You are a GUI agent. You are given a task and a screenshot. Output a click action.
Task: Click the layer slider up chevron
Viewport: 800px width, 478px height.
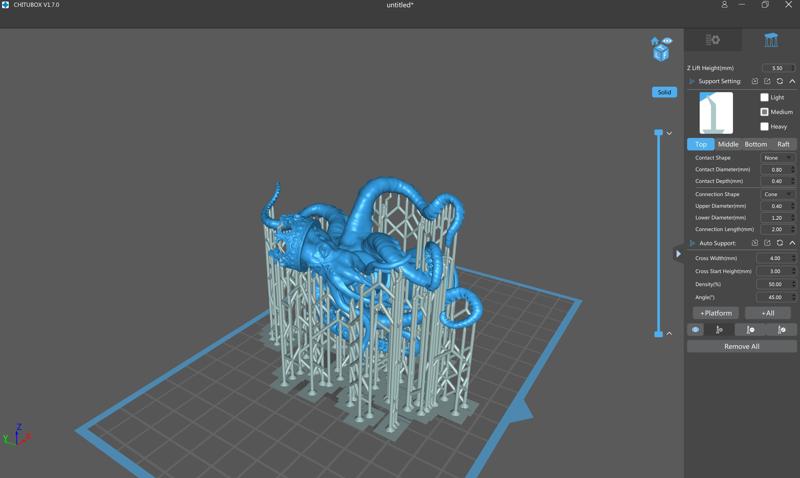(x=669, y=334)
